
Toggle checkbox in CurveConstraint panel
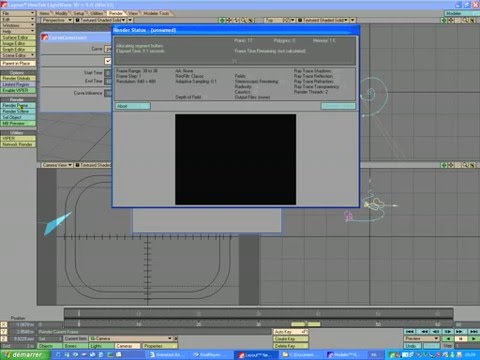click(x=108, y=61)
